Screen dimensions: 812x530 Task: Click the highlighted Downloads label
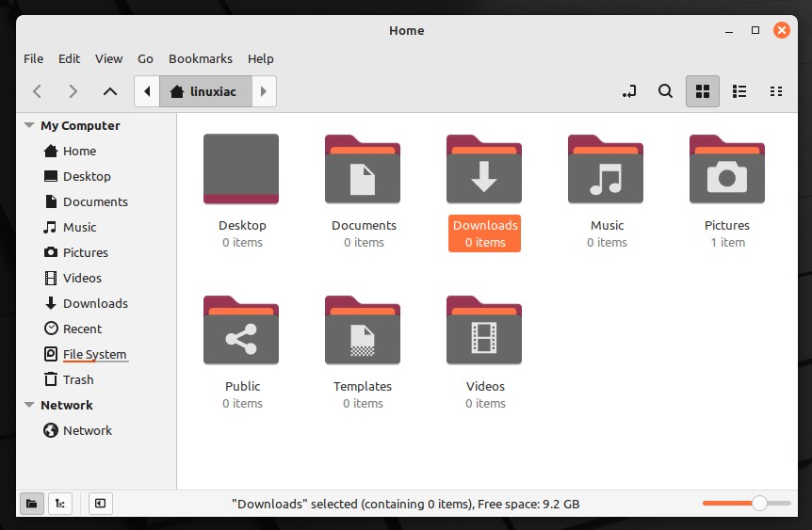pyautogui.click(x=485, y=233)
